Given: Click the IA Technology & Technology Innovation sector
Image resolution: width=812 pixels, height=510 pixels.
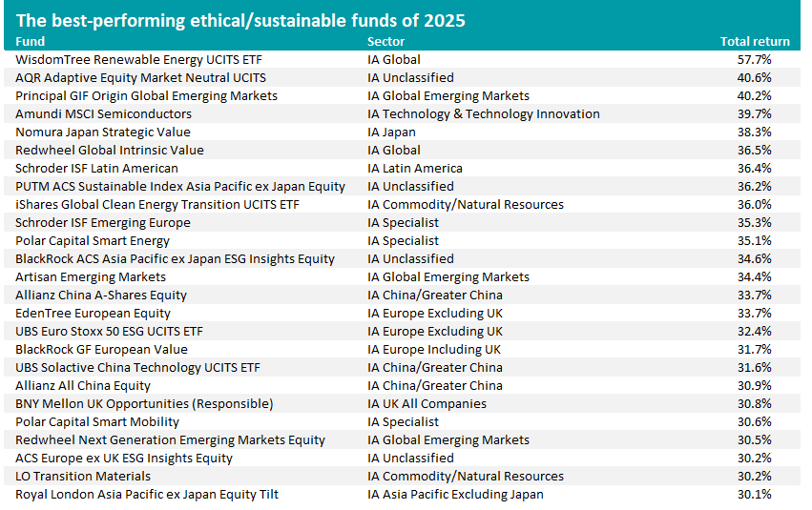Looking at the screenshot, I should [484, 113].
